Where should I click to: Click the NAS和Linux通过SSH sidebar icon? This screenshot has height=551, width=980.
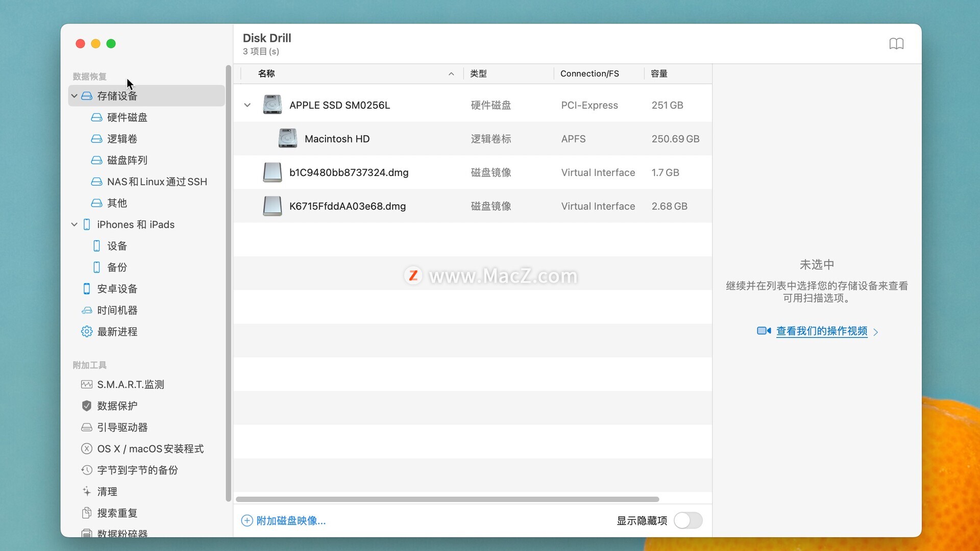point(96,182)
